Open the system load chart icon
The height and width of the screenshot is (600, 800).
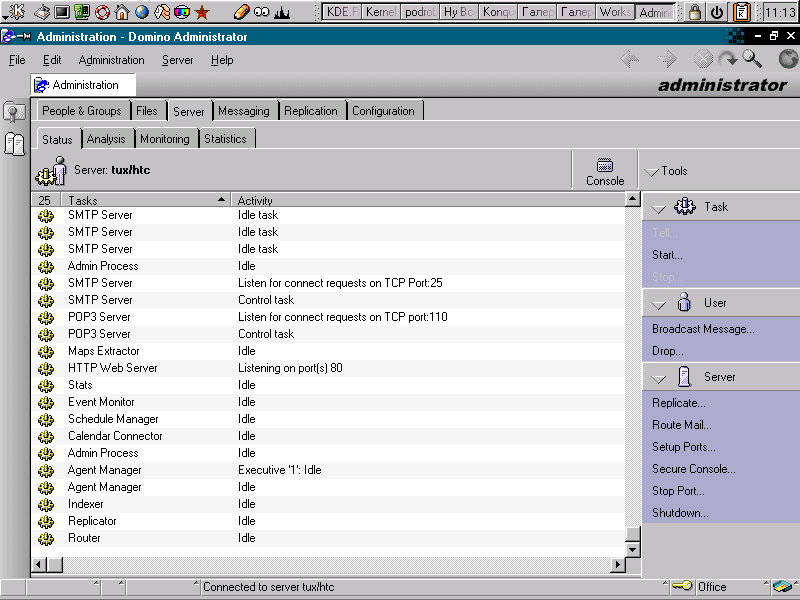click(x=282, y=12)
